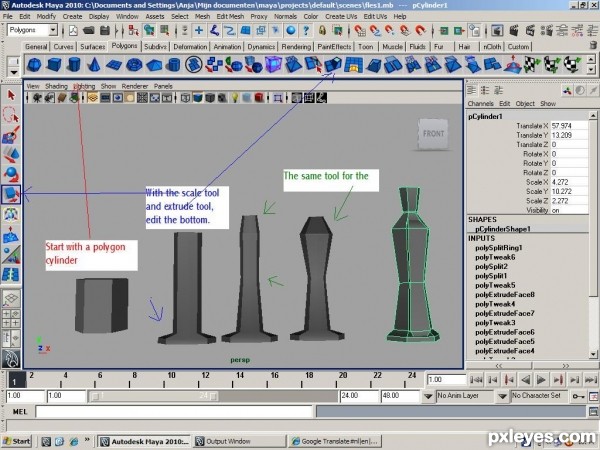Click the Soft Modification tool
This screenshot has height=450, width=600.
point(11,234)
